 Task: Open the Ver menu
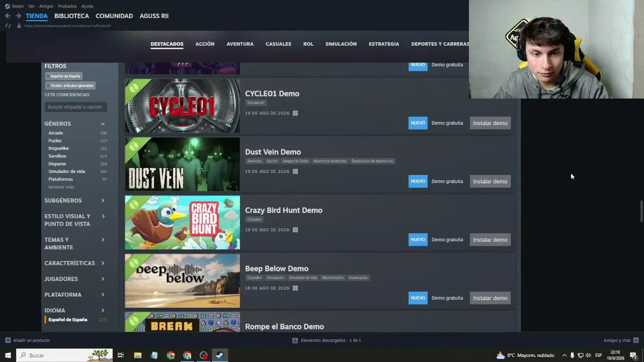[31, 6]
